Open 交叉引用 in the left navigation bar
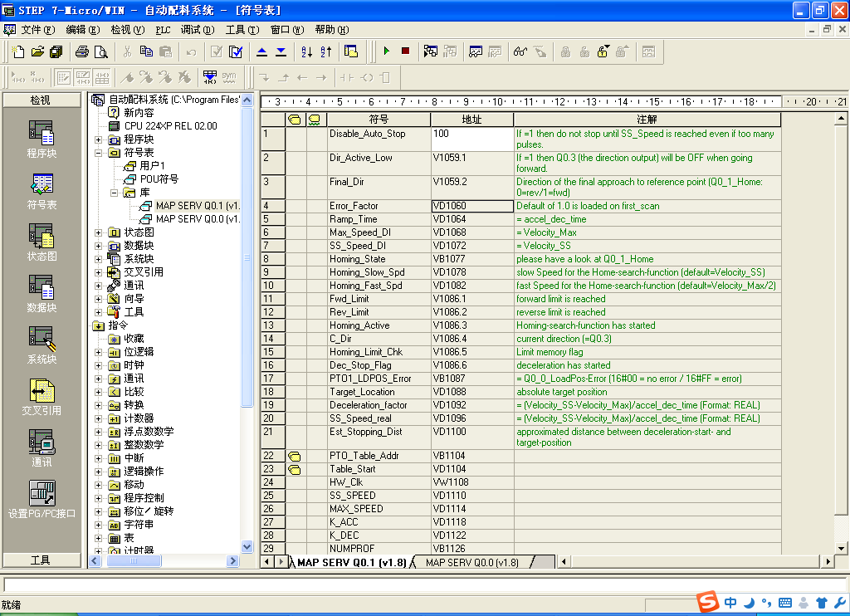This screenshot has height=616, width=850. coord(42,397)
